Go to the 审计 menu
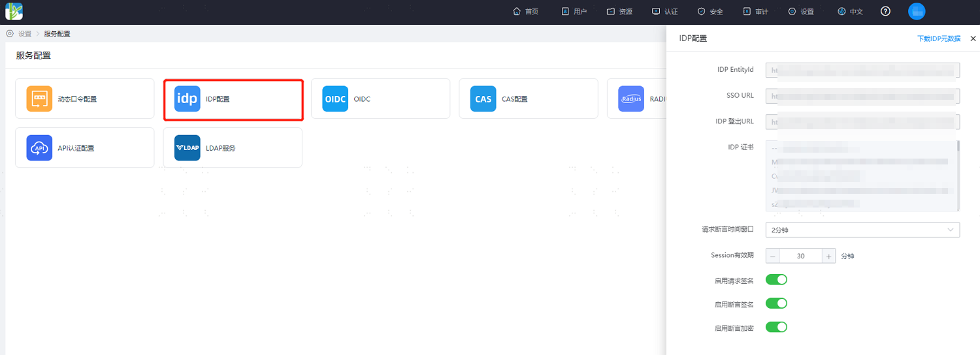Viewport: 980px width, 355px height. click(756, 12)
